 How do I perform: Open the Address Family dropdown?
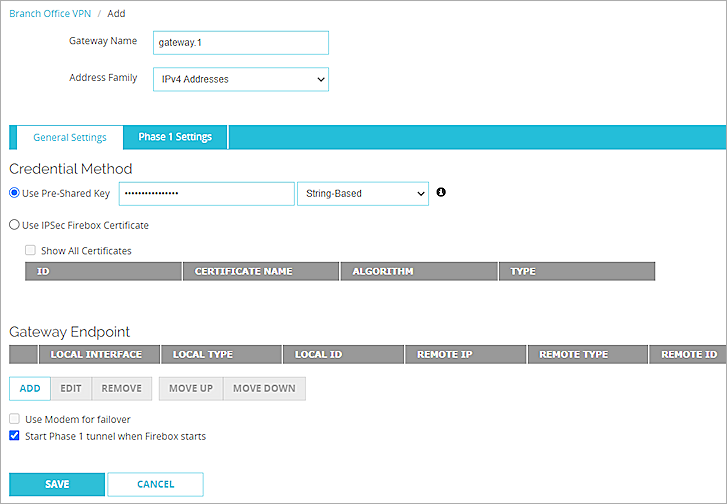tap(240, 79)
